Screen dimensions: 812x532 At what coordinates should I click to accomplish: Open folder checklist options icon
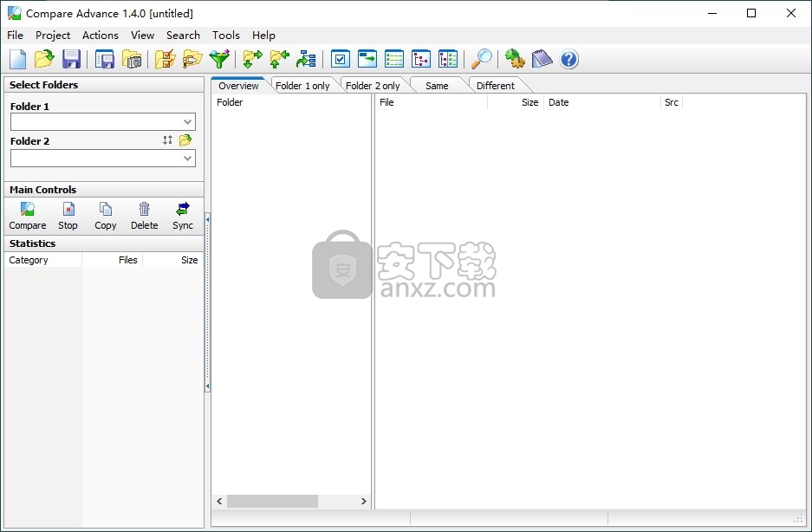coord(166,59)
